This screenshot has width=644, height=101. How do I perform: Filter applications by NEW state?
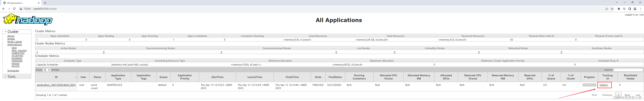[x=14, y=48]
